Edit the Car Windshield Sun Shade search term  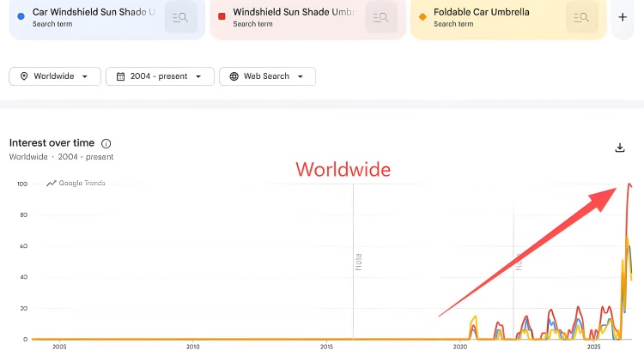[94, 12]
